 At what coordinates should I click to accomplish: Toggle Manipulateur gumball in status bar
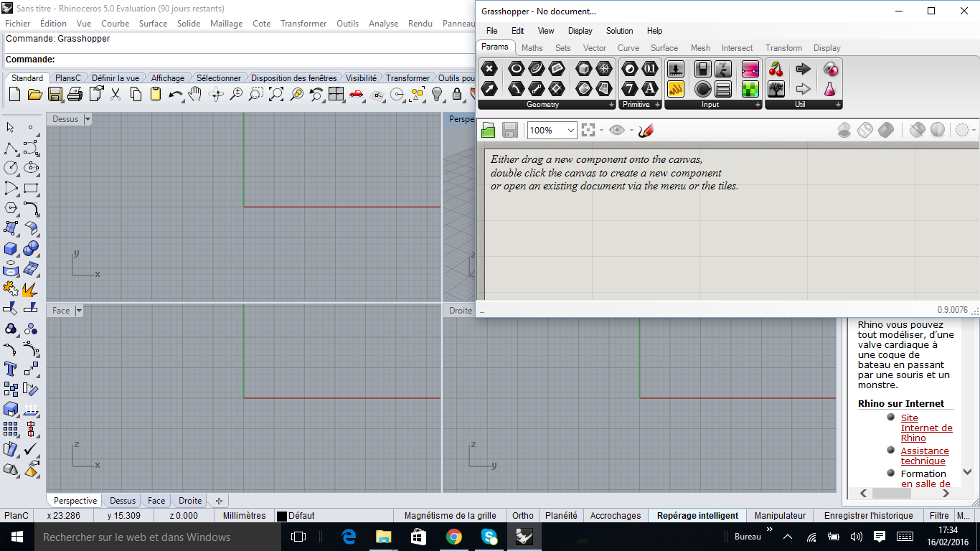pyautogui.click(x=780, y=515)
